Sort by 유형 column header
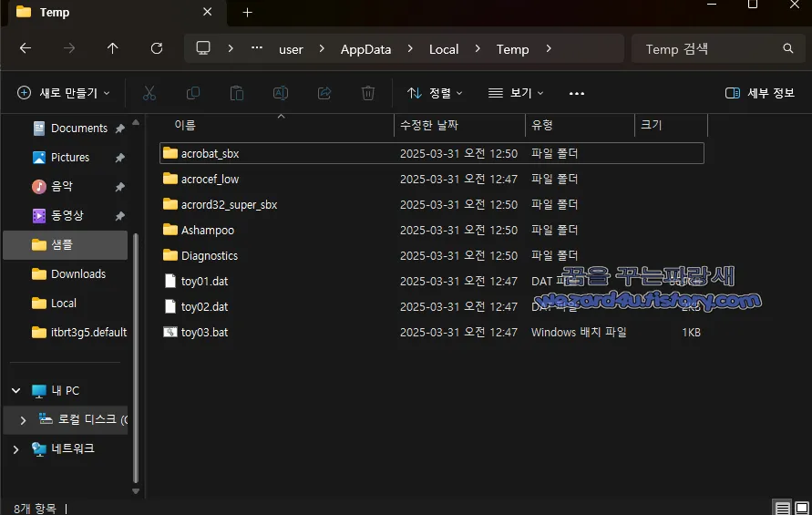Viewport: 812px width, 515px height. pyautogui.click(x=580, y=125)
